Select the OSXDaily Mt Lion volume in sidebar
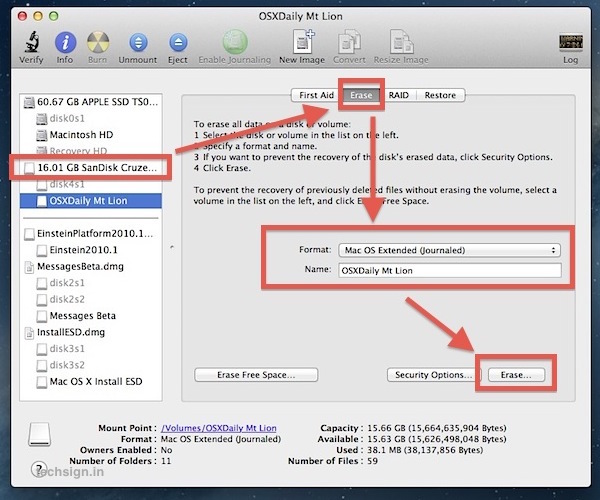This screenshot has height=500, width=600. click(x=91, y=201)
